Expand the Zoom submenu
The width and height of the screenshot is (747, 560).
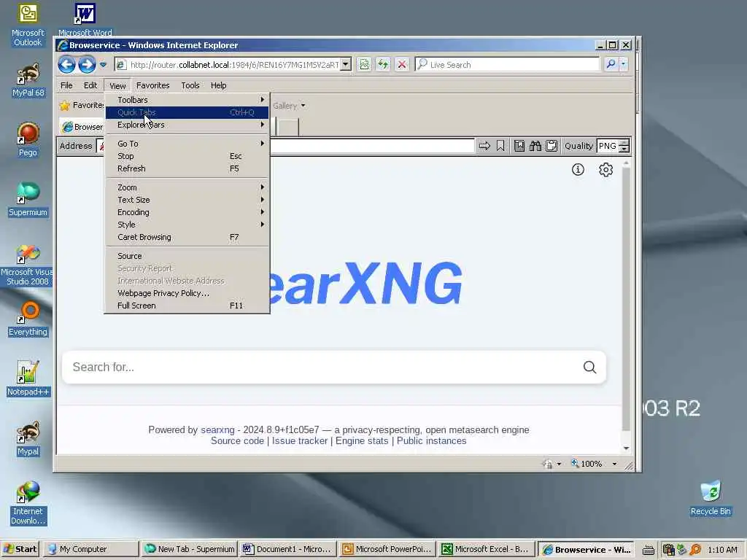click(187, 187)
